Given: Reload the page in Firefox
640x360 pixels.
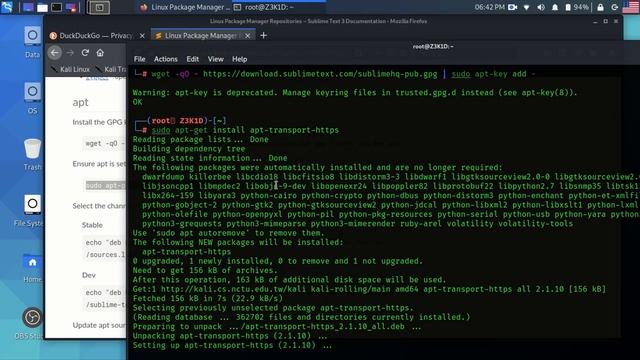Looking at the screenshot, I should coord(85,53).
